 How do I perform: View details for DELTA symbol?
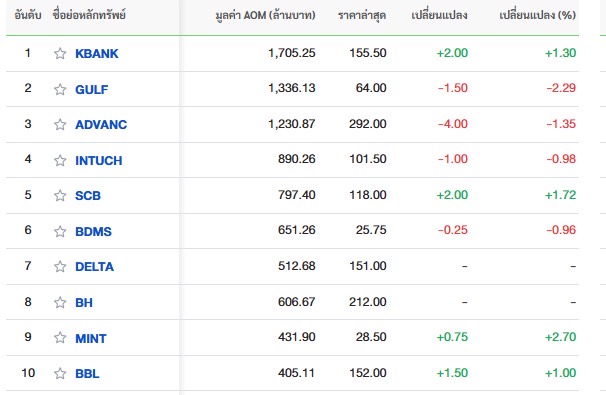[x=94, y=267]
